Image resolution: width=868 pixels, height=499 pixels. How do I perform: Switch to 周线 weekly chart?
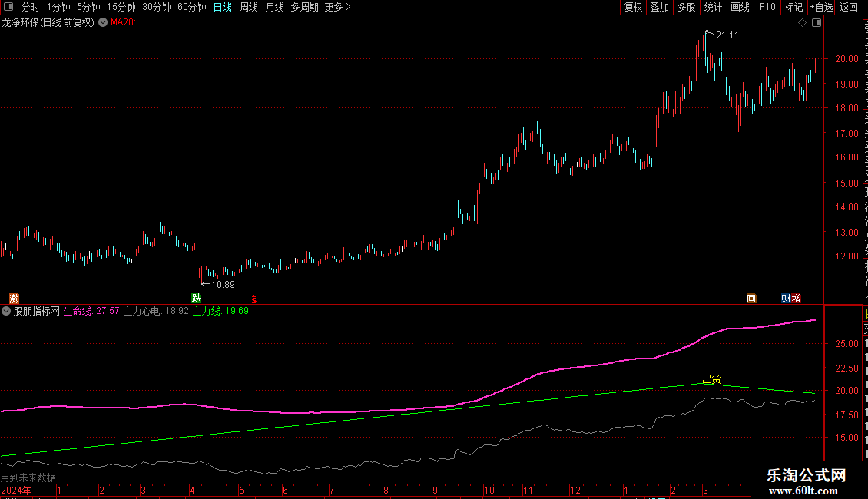[x=249, y=7]
